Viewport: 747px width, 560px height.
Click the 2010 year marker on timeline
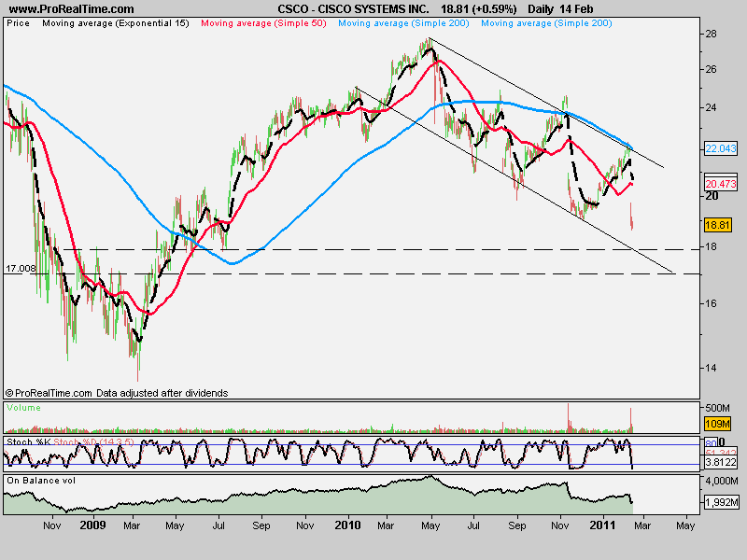tap(347, 525)
